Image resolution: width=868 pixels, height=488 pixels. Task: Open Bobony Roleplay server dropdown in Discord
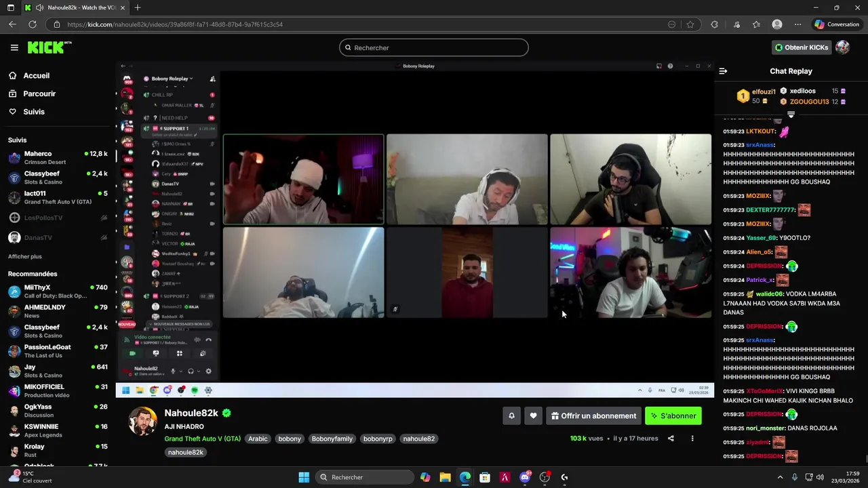pos(172,79)
